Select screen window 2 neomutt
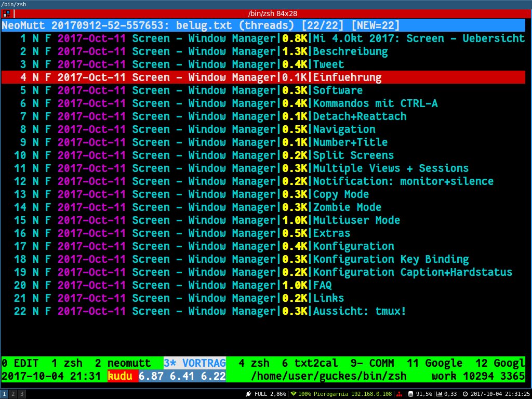The width and height of the screenshot is (532, 399). pyautogui.click(x=123, y=363)
